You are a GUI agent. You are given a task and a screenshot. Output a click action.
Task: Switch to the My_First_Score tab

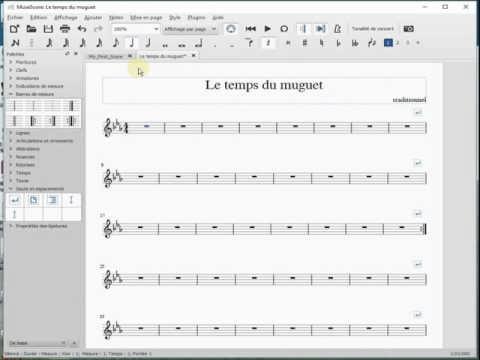pos(106,56)
